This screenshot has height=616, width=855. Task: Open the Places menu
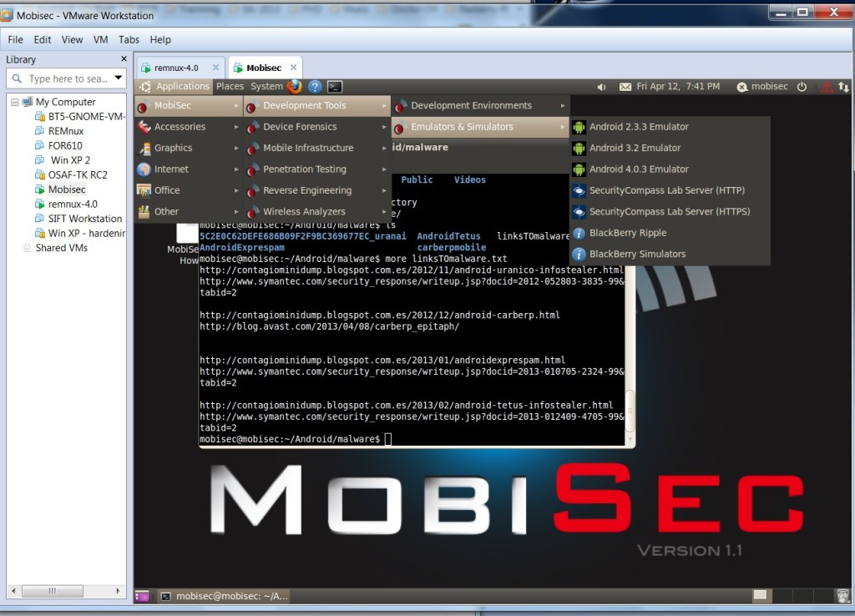point(230,86)
